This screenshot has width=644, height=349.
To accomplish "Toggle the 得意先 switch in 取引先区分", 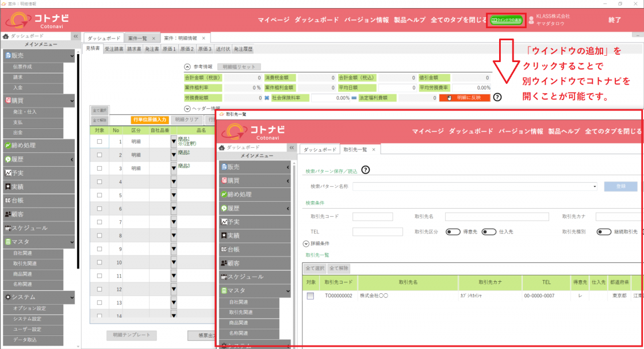I will click(453, 232).
